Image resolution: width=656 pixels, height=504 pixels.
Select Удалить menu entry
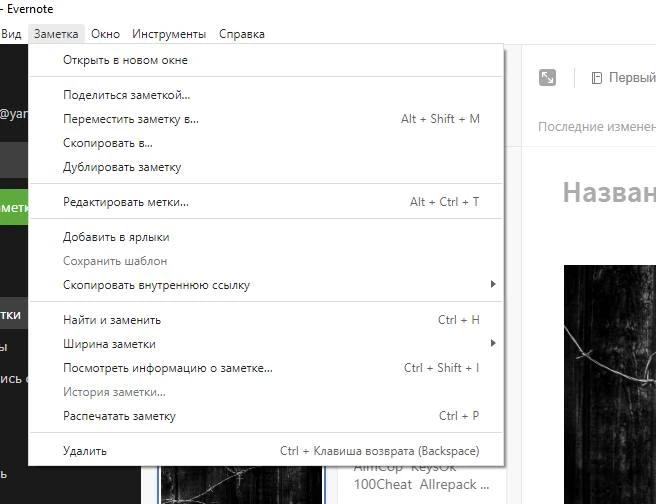[x=266, y=451]
